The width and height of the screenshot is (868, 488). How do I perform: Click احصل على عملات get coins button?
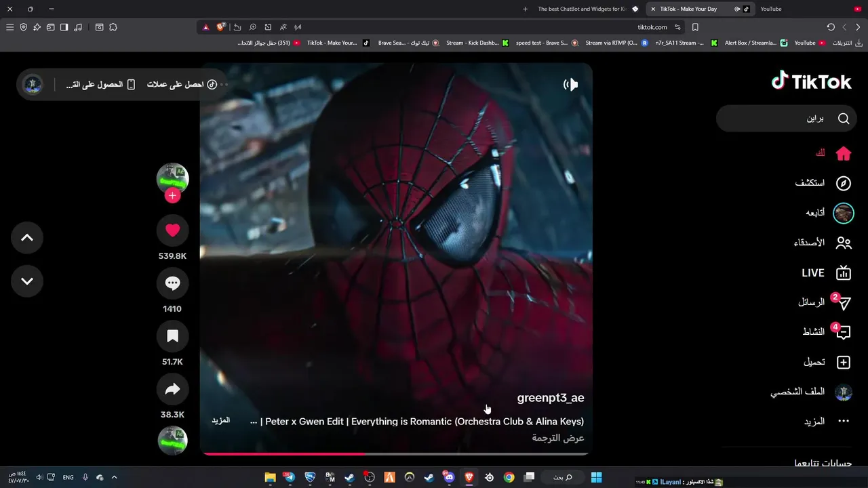pyautogui.click(x=182, y=85)
